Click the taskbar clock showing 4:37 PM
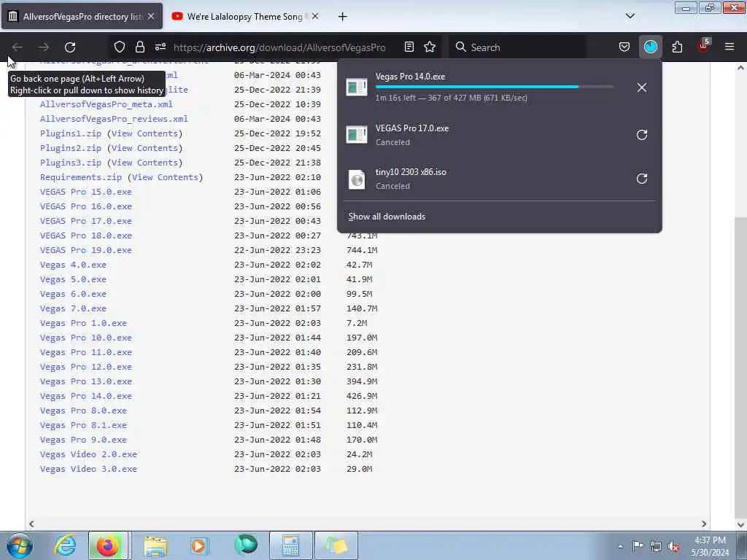This screenshot has width=747, height=560. pos(710,545)
